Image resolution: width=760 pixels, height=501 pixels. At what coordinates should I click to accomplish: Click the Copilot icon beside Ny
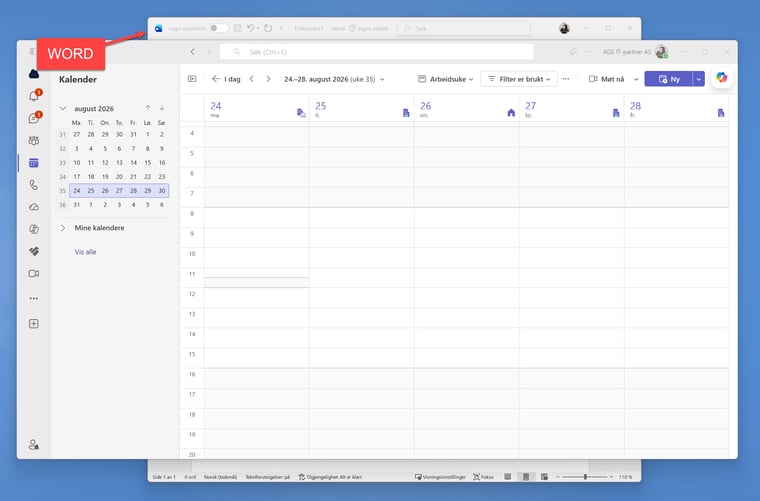(x=721, y=78)
